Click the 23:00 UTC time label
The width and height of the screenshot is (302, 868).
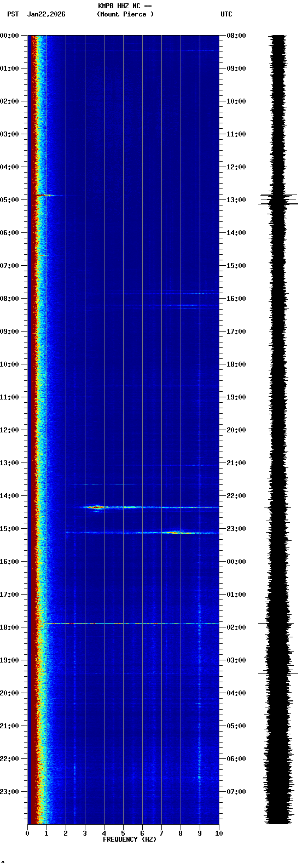pyautogui.click(x=236, y=529)
